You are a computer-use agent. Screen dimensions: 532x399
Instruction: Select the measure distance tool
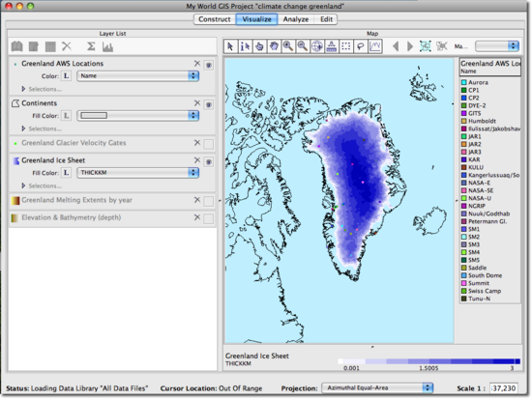pyautogui.click(x=332, y=46)
